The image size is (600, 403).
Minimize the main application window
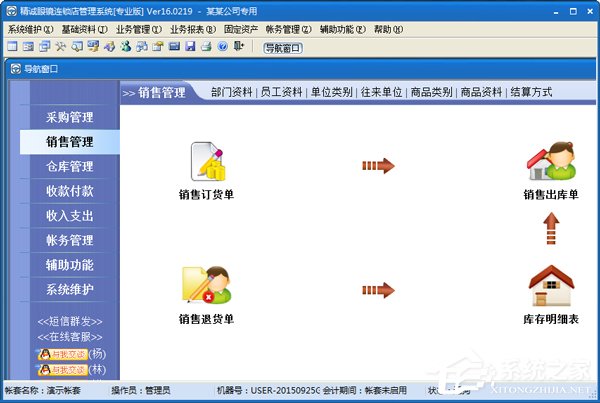[x=556, y=12]
